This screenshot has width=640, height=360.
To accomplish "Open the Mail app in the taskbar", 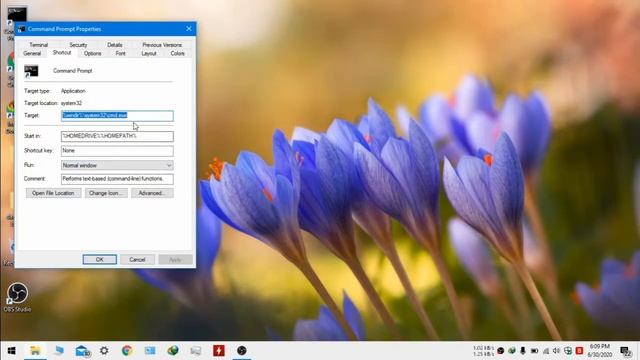I will click(82, 351).
